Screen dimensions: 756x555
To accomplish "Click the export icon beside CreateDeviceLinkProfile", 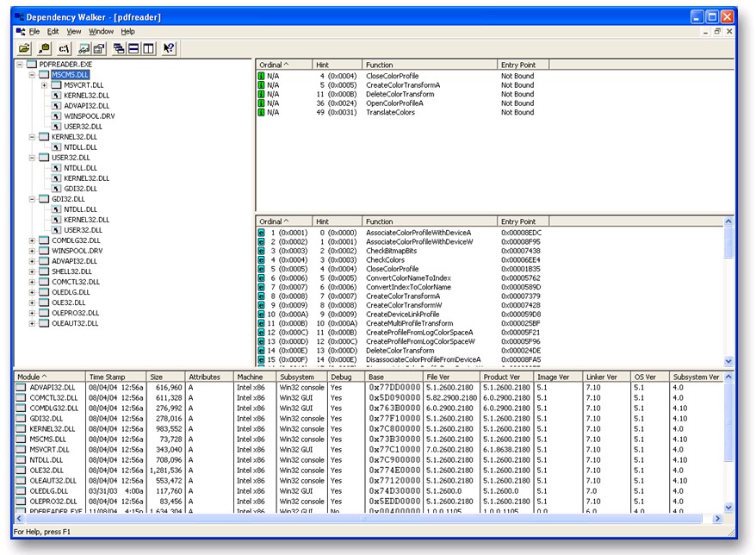I will (x=261, y=315).
